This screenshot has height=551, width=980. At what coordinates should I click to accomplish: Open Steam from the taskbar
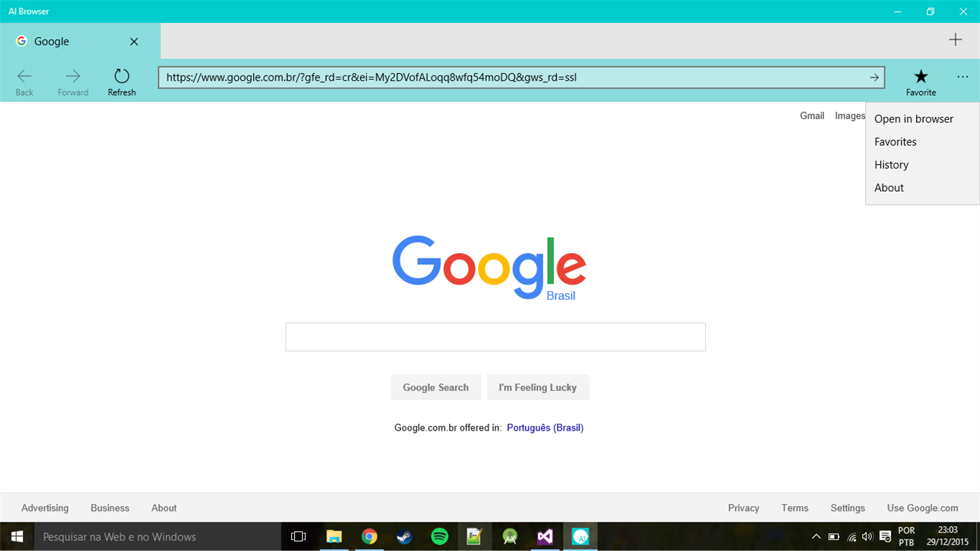point(404,537)
